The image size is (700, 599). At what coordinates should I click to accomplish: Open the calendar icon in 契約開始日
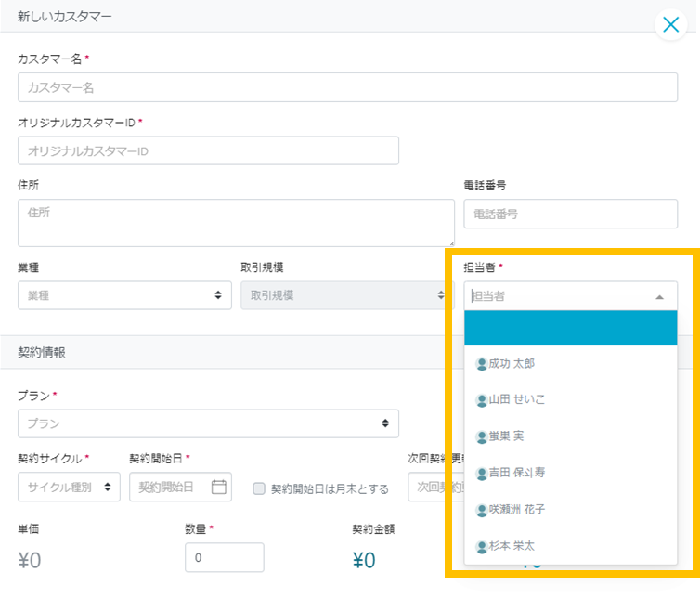(x=219, y=487)
